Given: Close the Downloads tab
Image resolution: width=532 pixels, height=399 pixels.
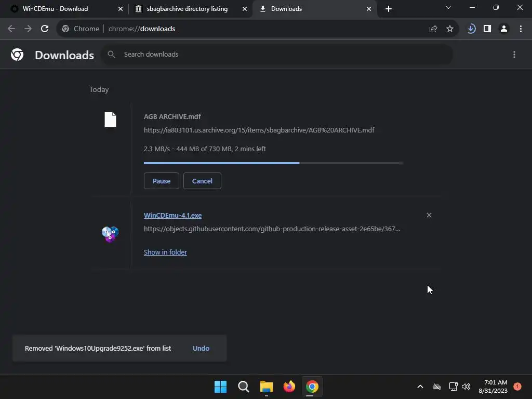Looking at the screenshot, I should tap(369, 9).
